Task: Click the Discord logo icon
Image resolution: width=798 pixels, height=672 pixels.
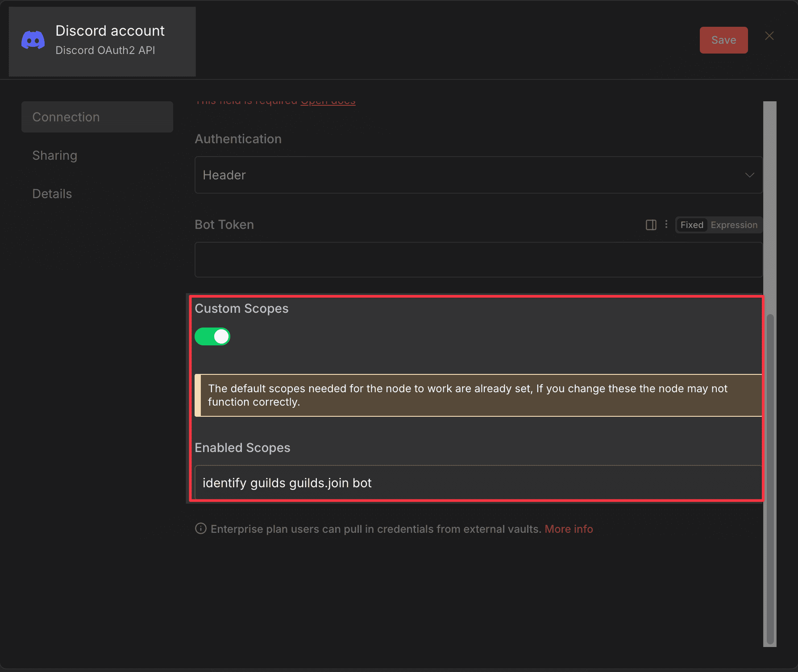Action: pyautogui.click(x=32, y=40)
